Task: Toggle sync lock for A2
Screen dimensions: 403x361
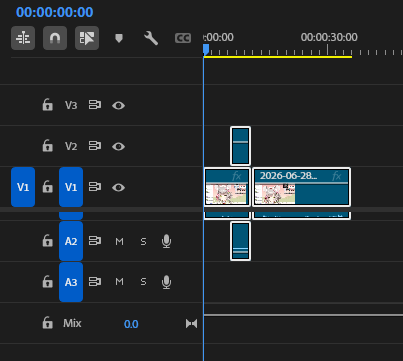Action: tap(95, 241)
